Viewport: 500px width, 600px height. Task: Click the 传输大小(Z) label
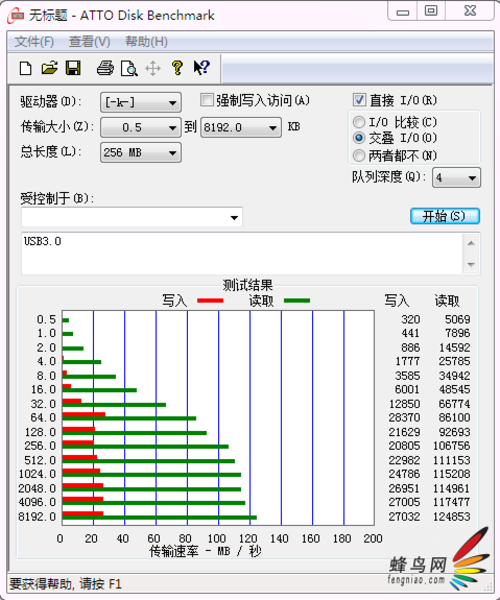pyautogui.click(x=57, y=127)
